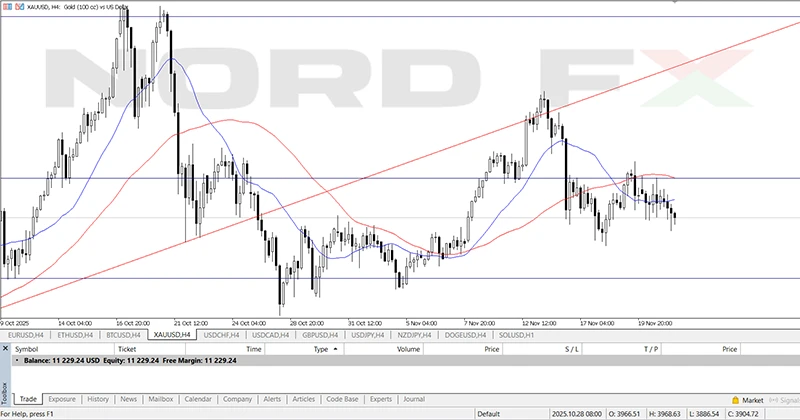Open the Alerts terminal tab

tap(272, 399)
